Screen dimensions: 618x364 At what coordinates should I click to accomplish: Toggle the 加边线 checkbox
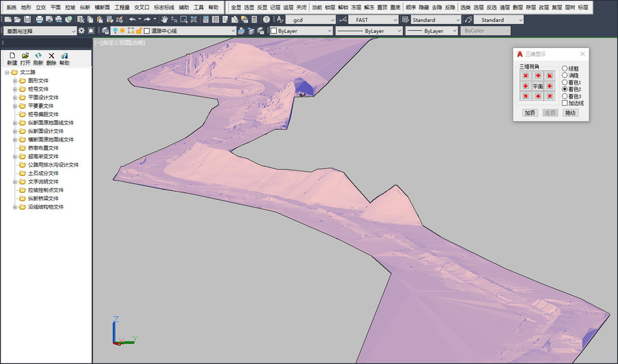[x=565, y=103]
